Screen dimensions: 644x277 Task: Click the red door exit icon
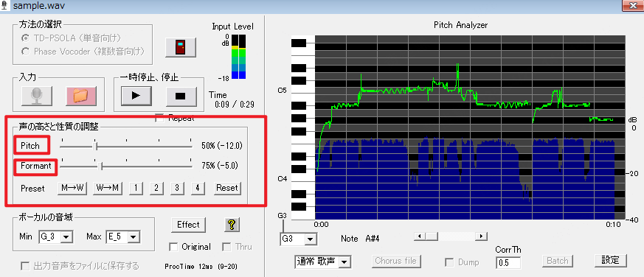coord(181,48)
